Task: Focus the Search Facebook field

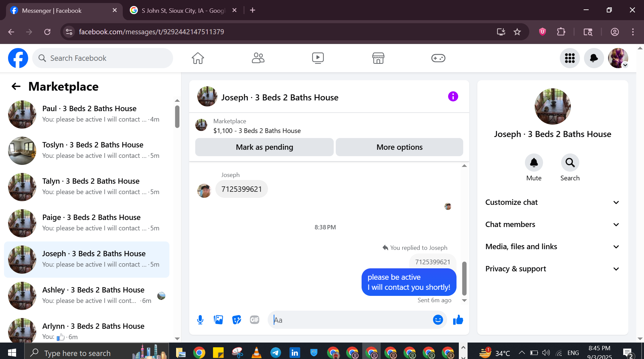Action: (103, 58)
